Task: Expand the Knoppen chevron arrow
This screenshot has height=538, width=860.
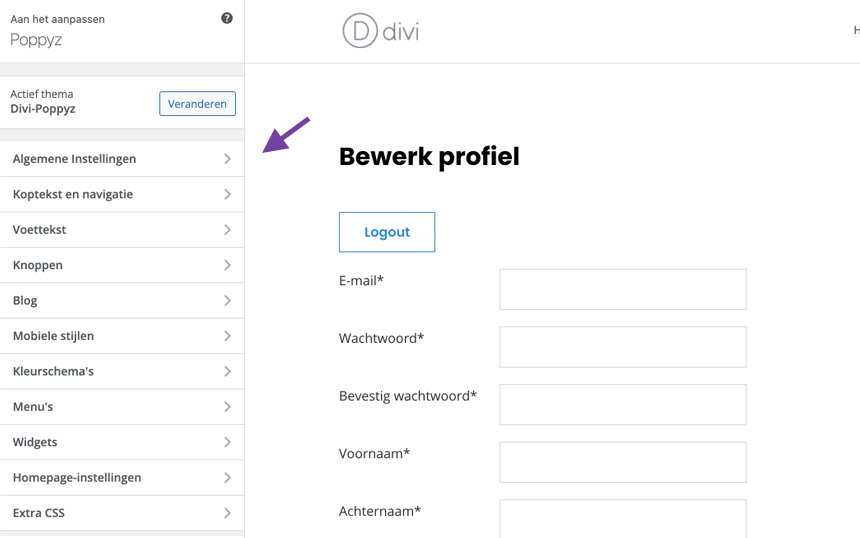Action: coord(227,265)
